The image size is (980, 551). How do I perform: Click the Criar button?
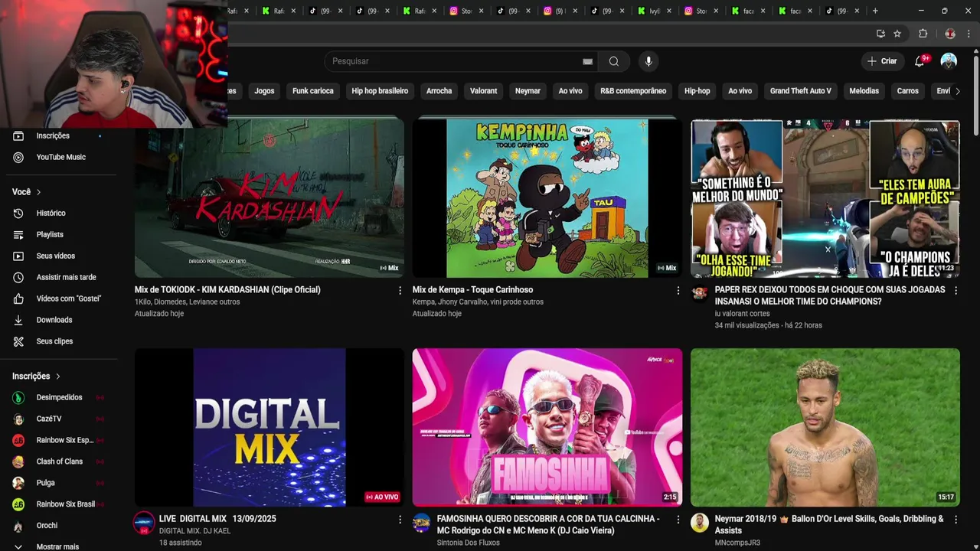tap(882, 61)
